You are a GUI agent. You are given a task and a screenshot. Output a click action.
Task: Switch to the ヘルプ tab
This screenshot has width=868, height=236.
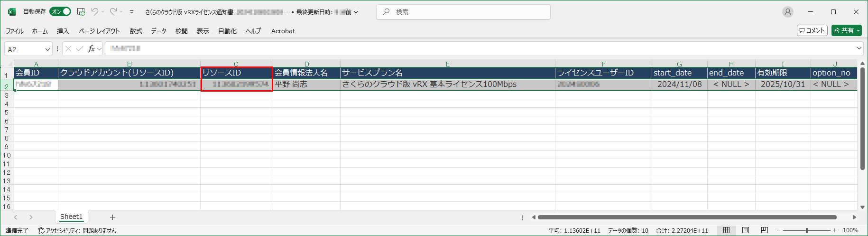[x=253, y=31]
